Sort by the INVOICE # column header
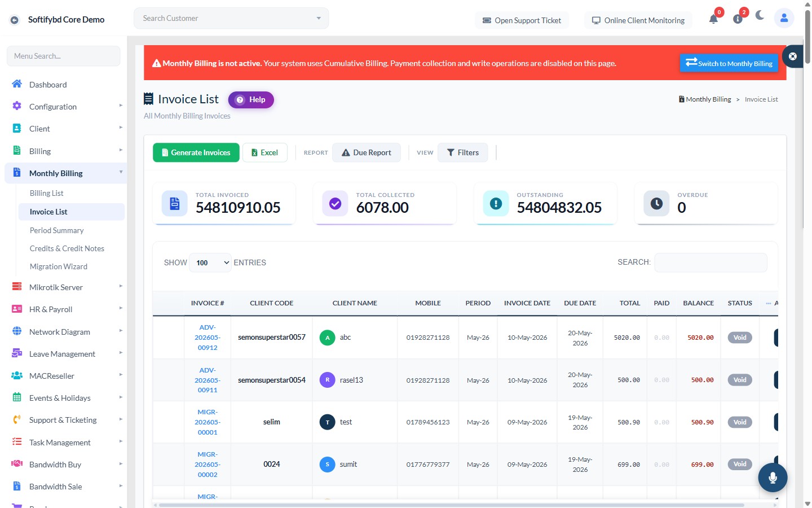Image resolution: width=812 pixels, height=508 pixels. coord(208,303)
